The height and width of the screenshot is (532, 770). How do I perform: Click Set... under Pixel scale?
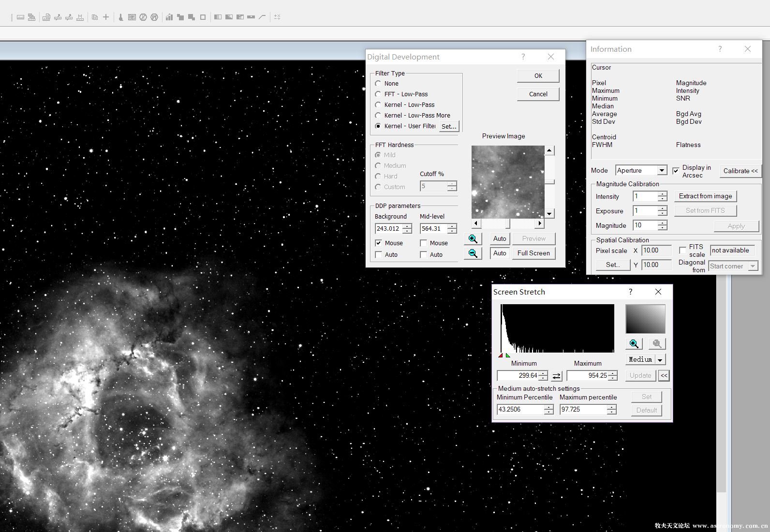click(612, 265)
